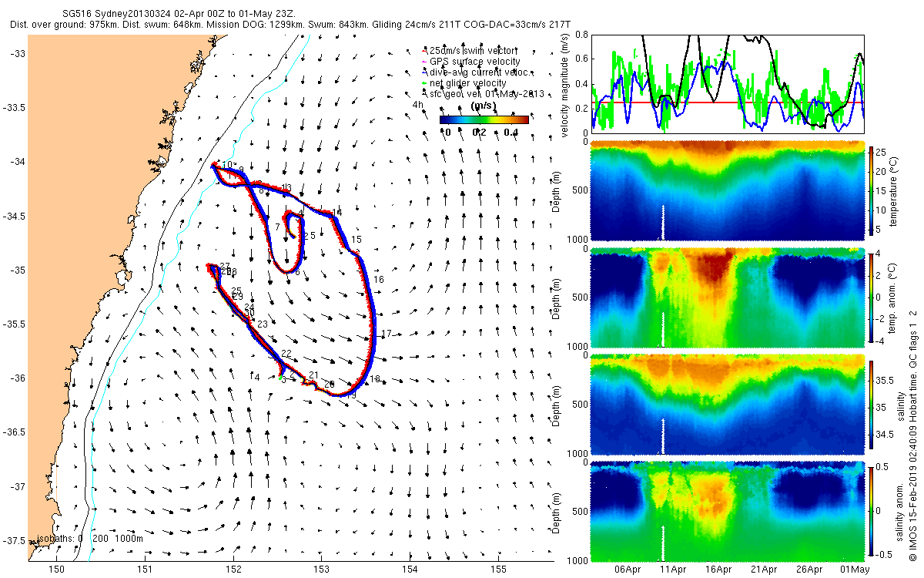This screenshot has height=578, width=924.
Task: Click the temp. anom. (°C) colorbar
Action: pyautogui.click(x=871, y=297)
